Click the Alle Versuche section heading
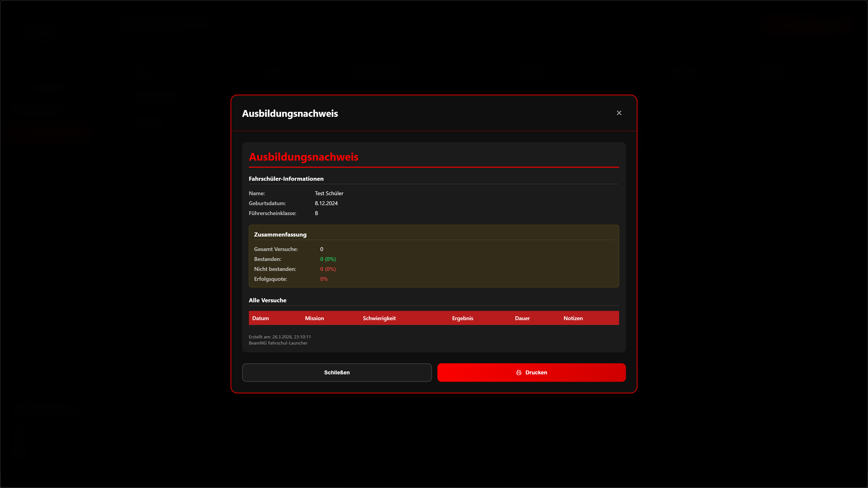 click(x=267, y=300)
